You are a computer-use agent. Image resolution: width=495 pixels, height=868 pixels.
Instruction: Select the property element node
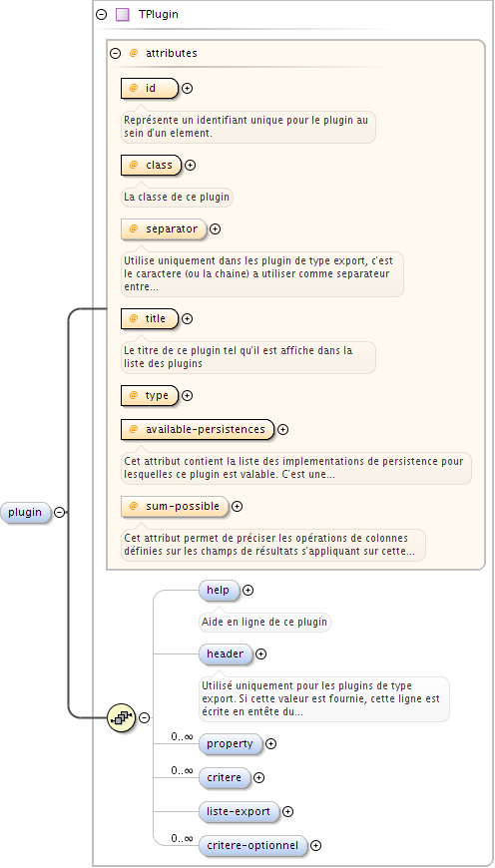(231, 744)
